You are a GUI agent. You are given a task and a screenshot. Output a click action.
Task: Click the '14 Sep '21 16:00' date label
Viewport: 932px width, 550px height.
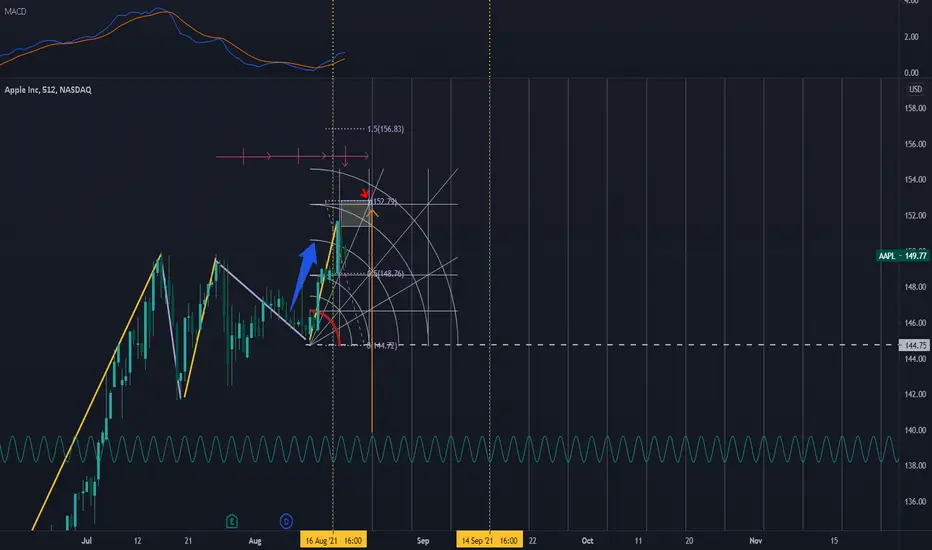click(x=489, y=540)
